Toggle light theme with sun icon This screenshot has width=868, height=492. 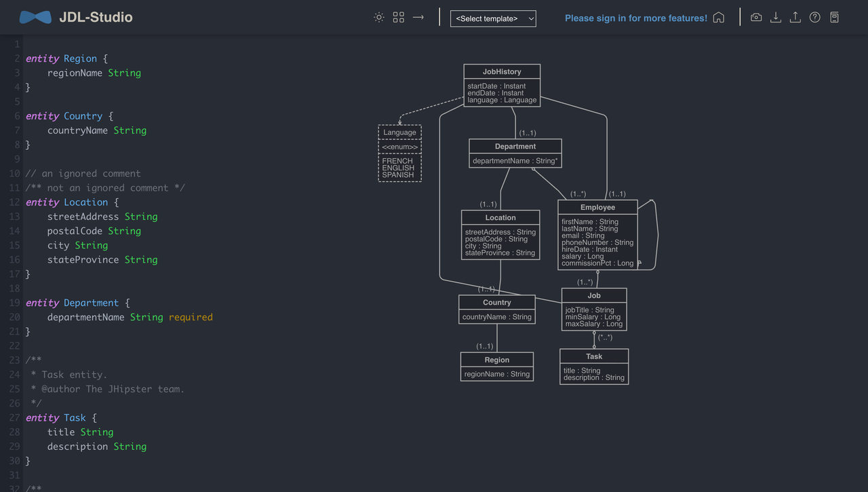(379, 18)
